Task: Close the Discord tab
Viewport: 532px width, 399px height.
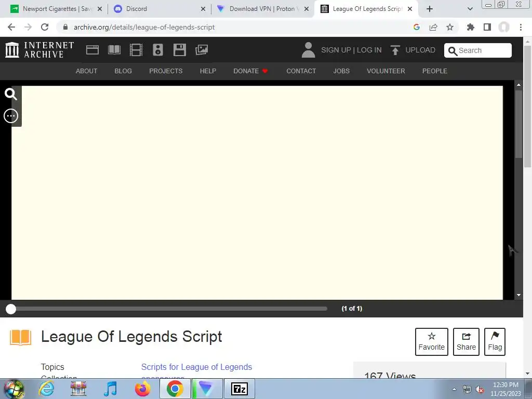Action: click(x=203, y=9)
